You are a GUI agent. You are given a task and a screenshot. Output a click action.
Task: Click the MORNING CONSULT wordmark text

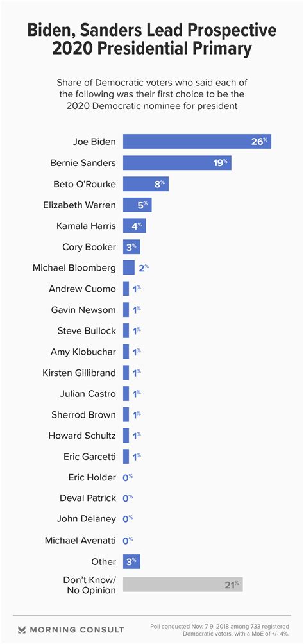point(77,629)
